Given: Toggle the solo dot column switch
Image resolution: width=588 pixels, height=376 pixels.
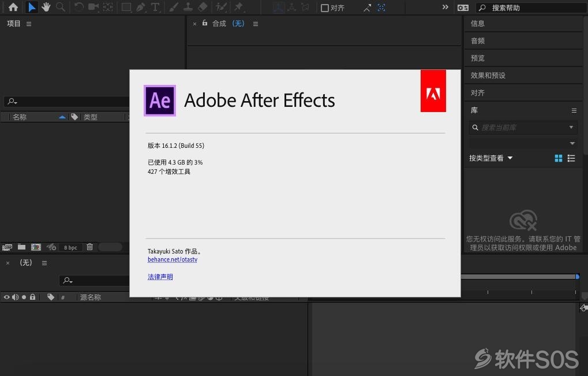Looking at the screenshot, I should [24, 297].
